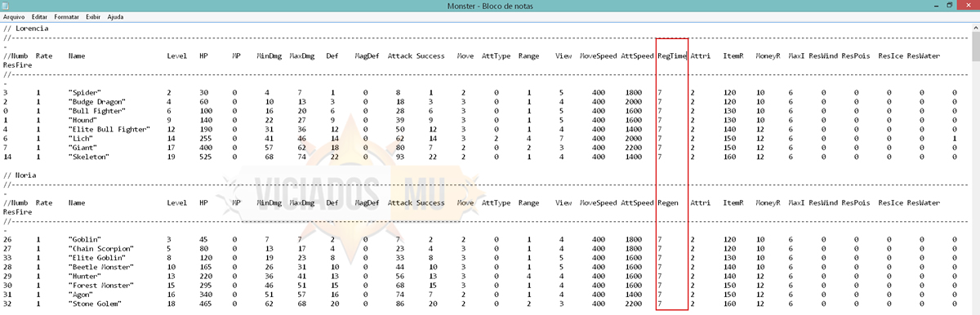Click the "Beetle Monster" monster name
980x315 pixels.
tap(100, 266)
